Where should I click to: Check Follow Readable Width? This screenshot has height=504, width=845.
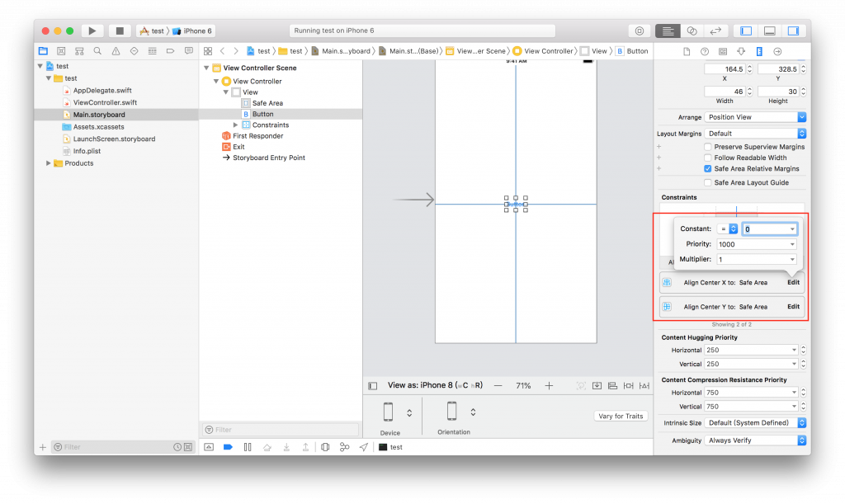tap(707, 158)
